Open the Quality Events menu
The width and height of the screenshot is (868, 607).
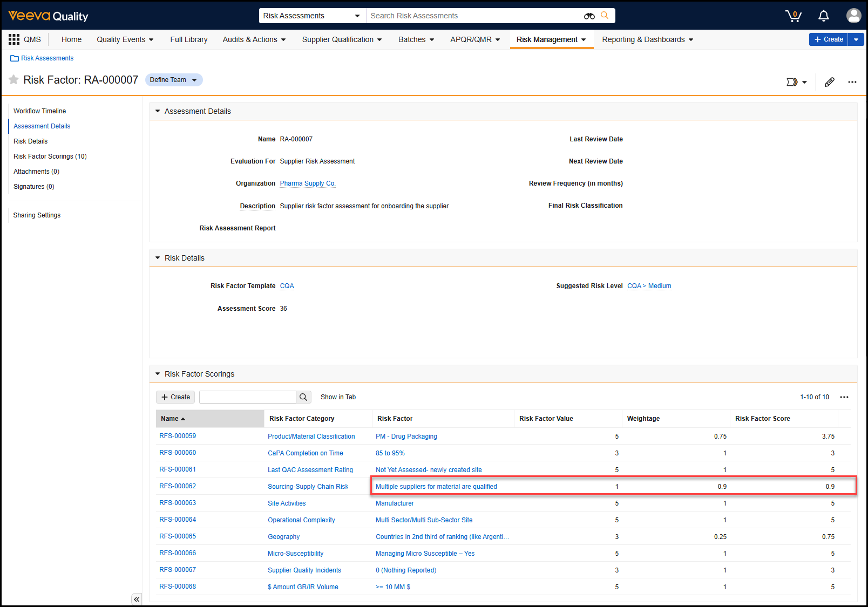[125, 39]
